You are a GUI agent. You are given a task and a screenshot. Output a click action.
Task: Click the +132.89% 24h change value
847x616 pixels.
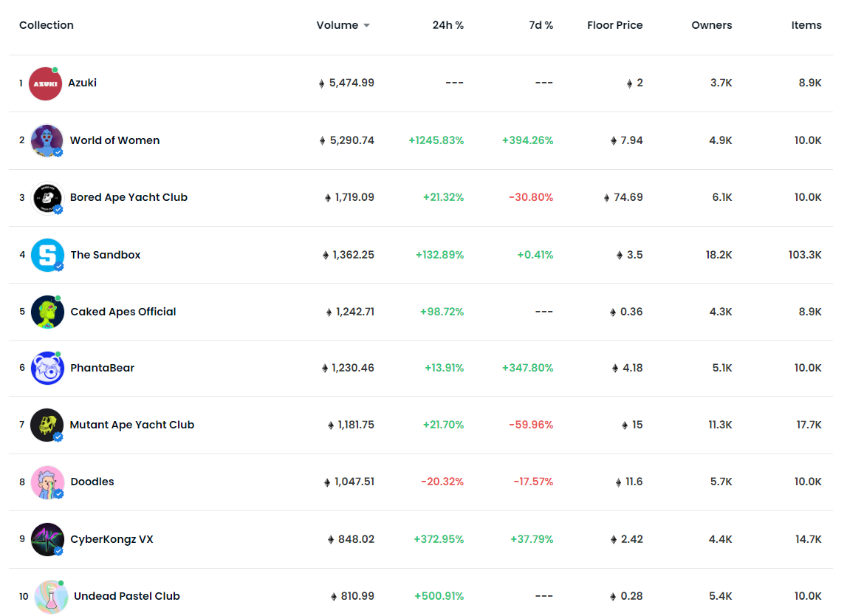[x=439, y=255]
